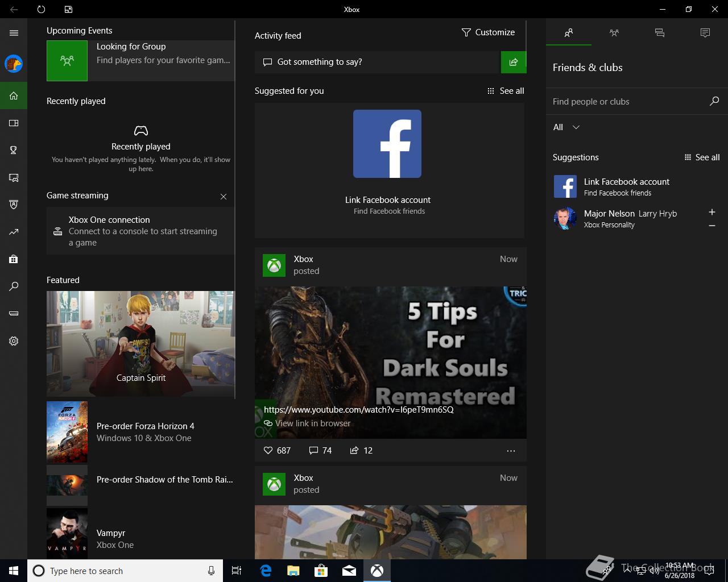The height and width of the screenshot is (582, 728).
Task: Open My games in the sidebar
Action: pyautogui.click(x=14, y=123)
